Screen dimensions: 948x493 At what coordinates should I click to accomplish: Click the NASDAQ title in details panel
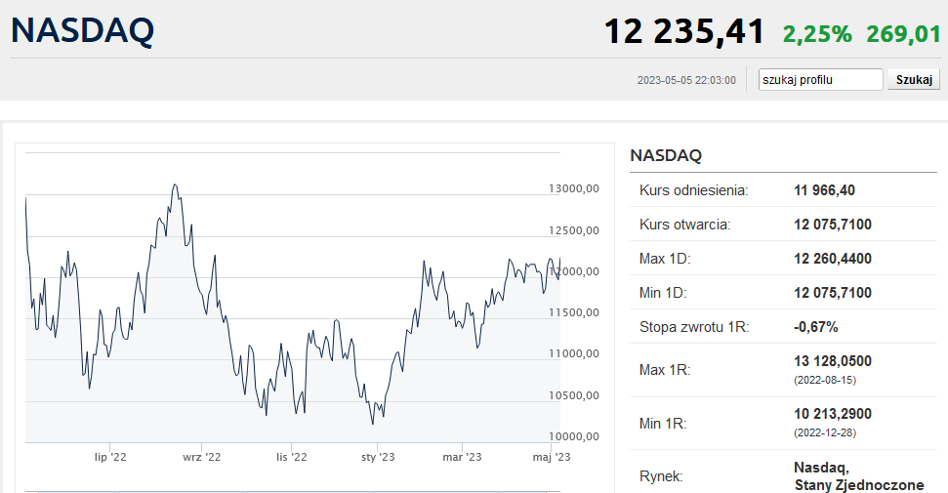click(x=666, y=155)
